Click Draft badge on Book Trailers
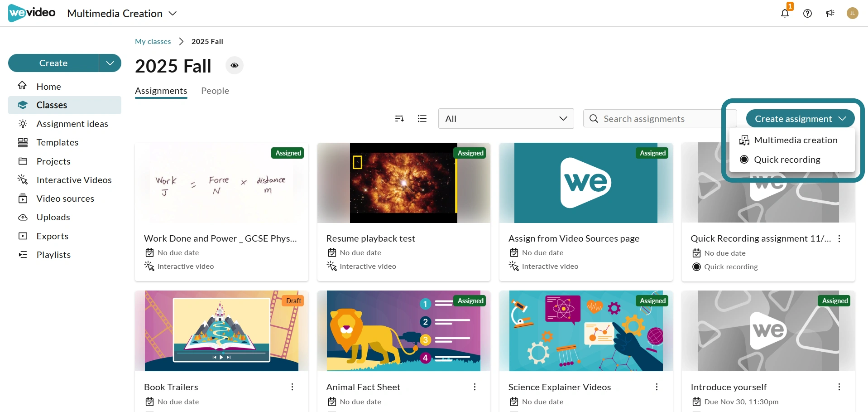This screenshot has width=868, height=412. click(293, 301)
